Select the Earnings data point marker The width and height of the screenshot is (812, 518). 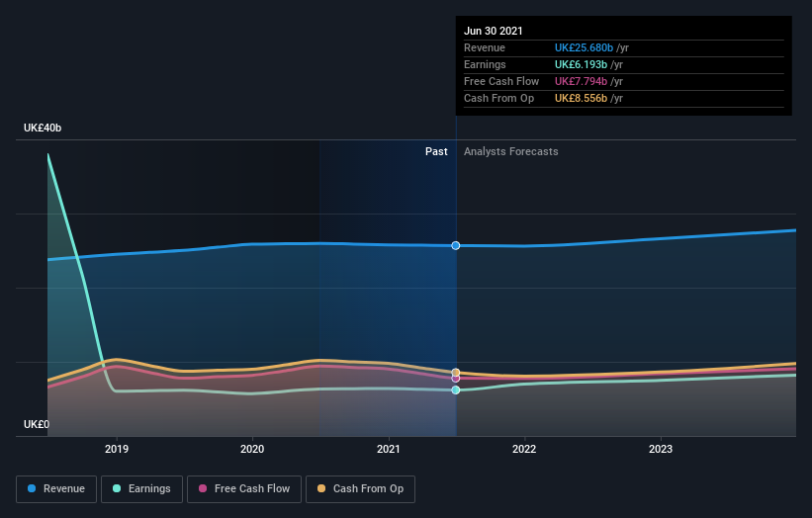456,390
